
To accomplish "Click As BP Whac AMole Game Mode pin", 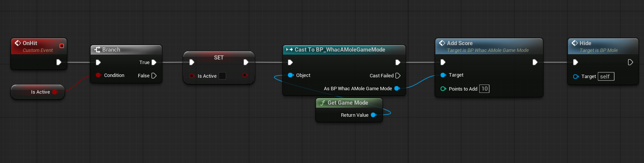I will (397, 88).
